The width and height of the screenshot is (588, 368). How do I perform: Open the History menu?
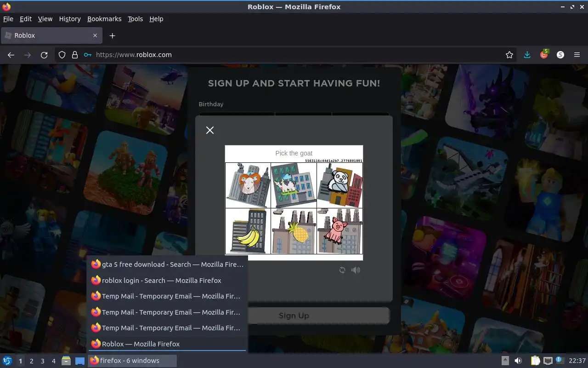click(70, 19)
